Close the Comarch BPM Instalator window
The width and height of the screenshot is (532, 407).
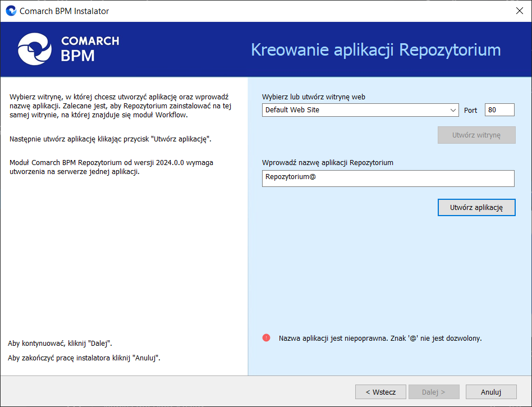point(520,11)
